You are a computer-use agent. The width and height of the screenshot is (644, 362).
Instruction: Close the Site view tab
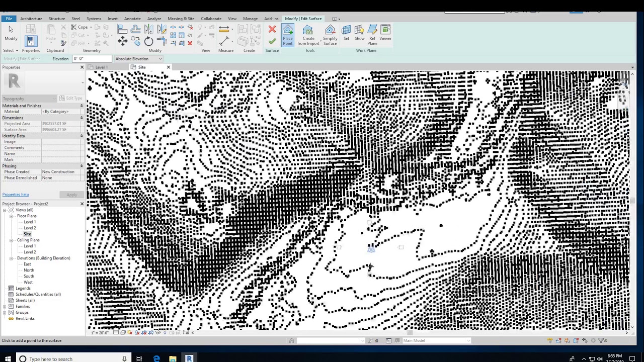pyautogui.click(x=168, y=67)
